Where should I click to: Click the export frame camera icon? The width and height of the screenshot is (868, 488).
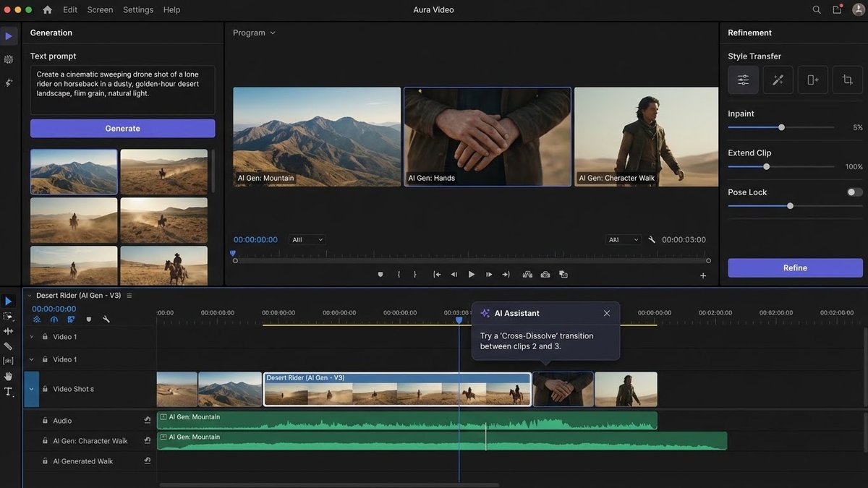coord(545,275)
